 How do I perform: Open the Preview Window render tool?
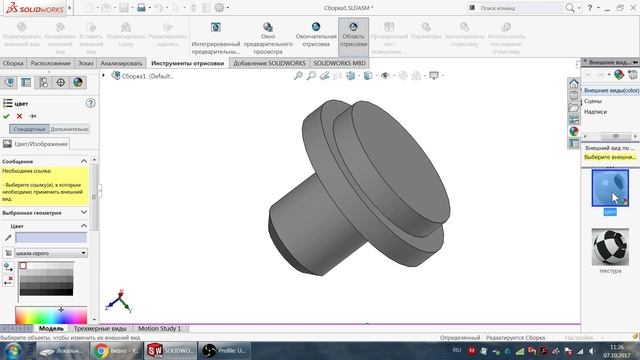(268, 37)
